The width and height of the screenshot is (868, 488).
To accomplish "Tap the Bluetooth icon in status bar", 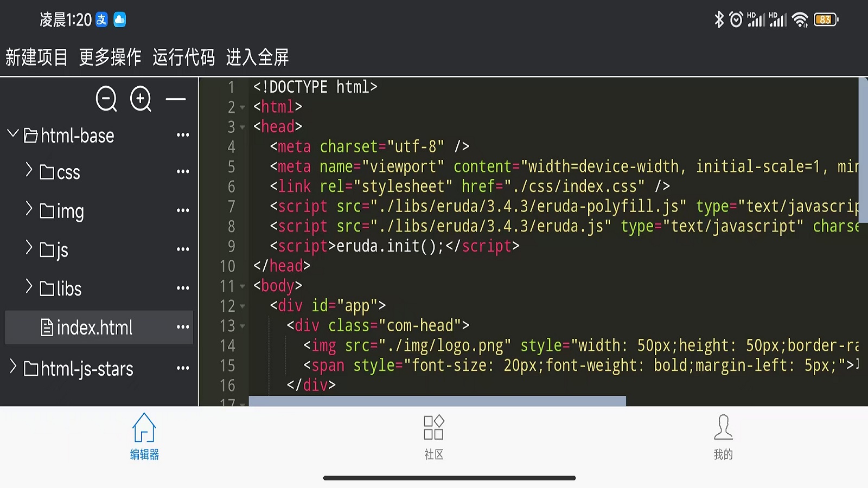I will 719,20.
